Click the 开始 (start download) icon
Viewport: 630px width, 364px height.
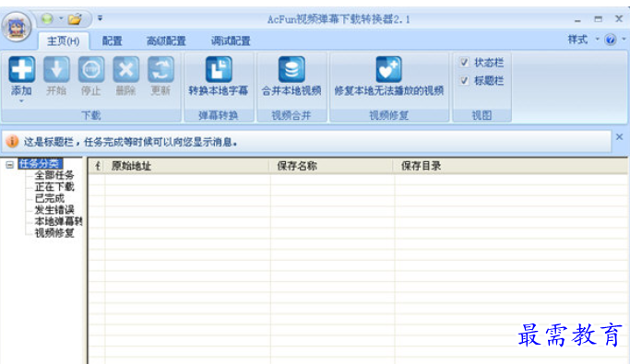tap(56, 70)
